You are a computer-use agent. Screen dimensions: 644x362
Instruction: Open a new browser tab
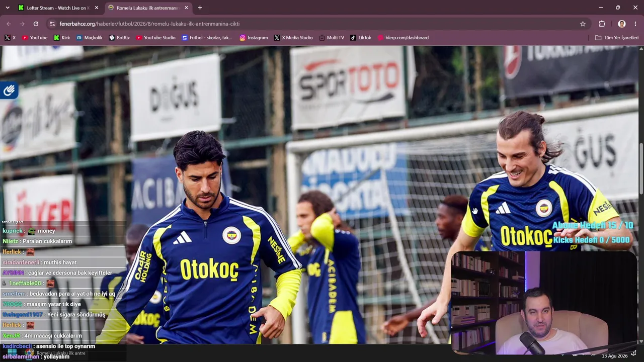point(200,8)
